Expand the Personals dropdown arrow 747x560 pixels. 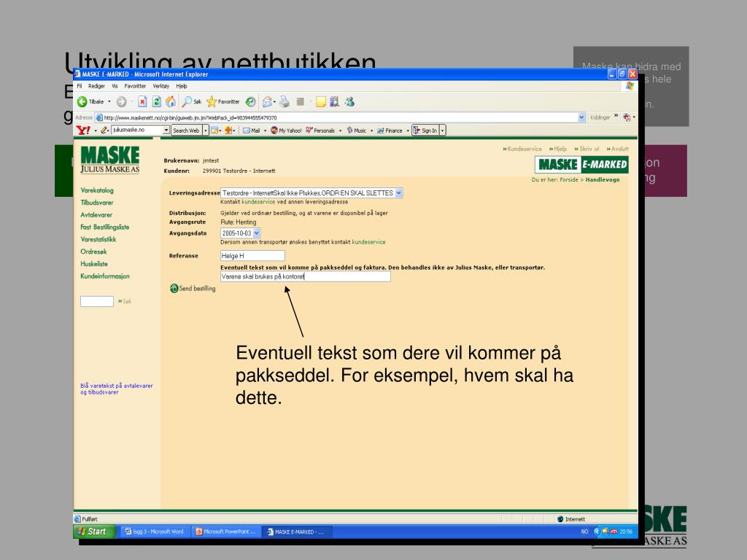tap(340, 131)
